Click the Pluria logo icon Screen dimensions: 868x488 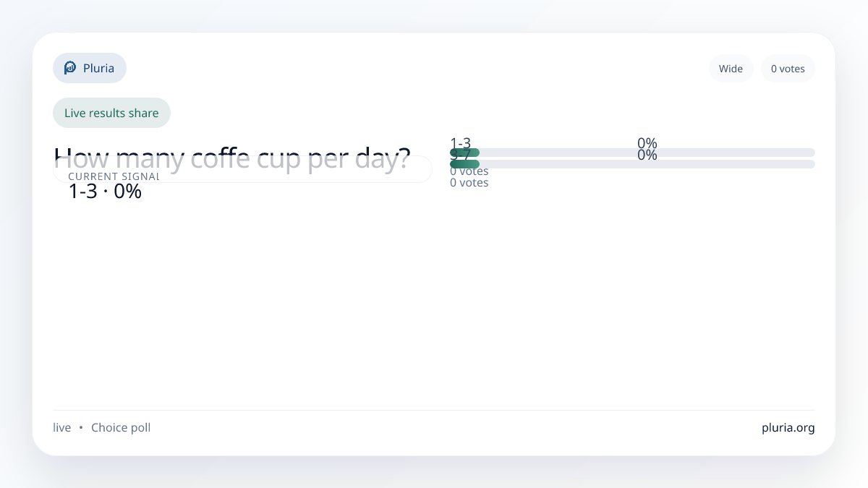70,68
